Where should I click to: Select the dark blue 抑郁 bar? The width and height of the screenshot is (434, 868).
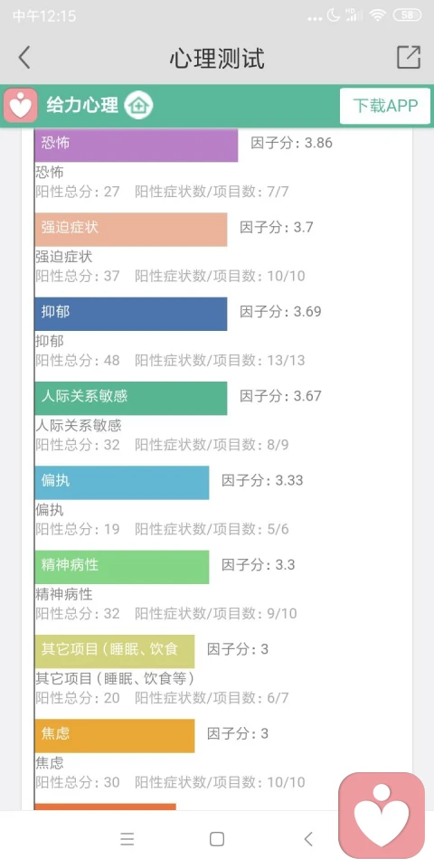pyautogui.click(x=130, y=314)
